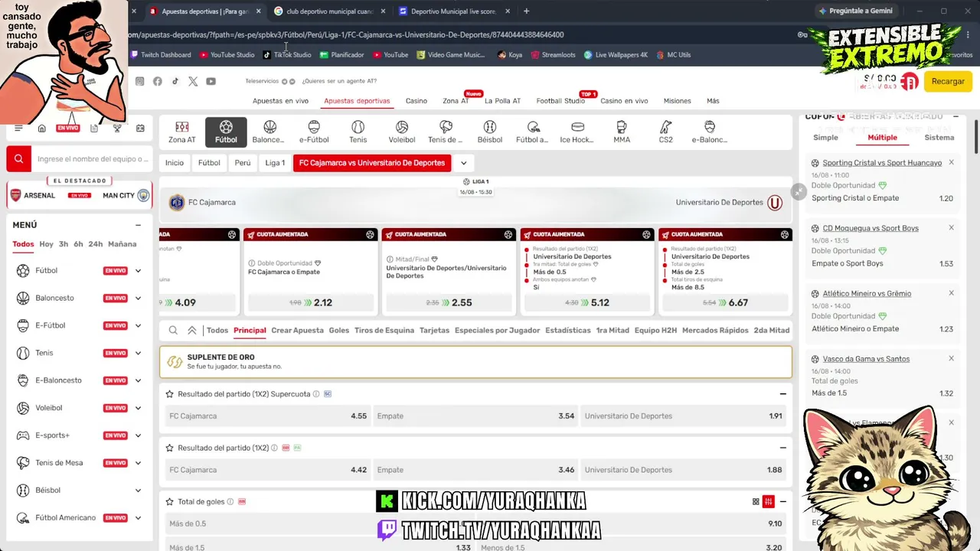This screenshot has height=551, width=980.
Task: Show the Goles markets tab
Action: click(339, 331)
